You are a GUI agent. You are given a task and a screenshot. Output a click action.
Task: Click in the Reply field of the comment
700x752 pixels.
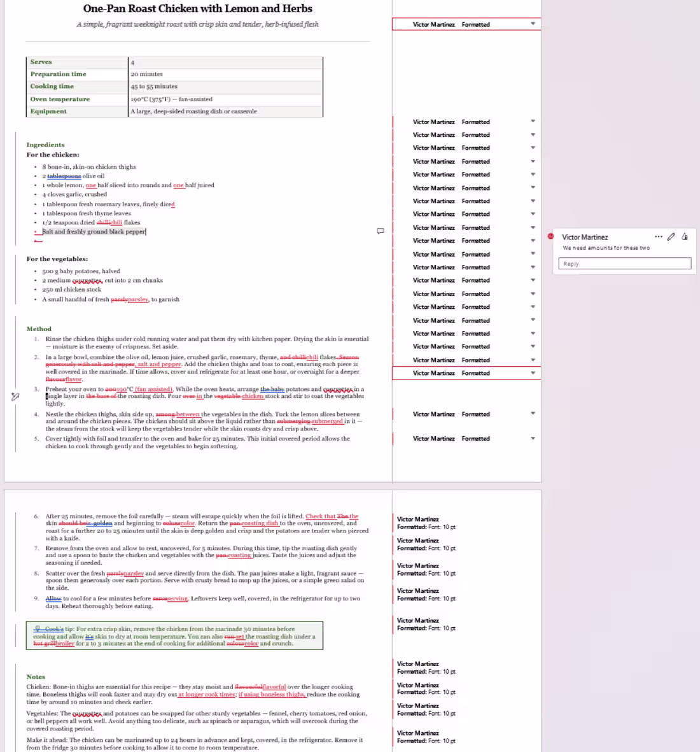tap(625, 264)
